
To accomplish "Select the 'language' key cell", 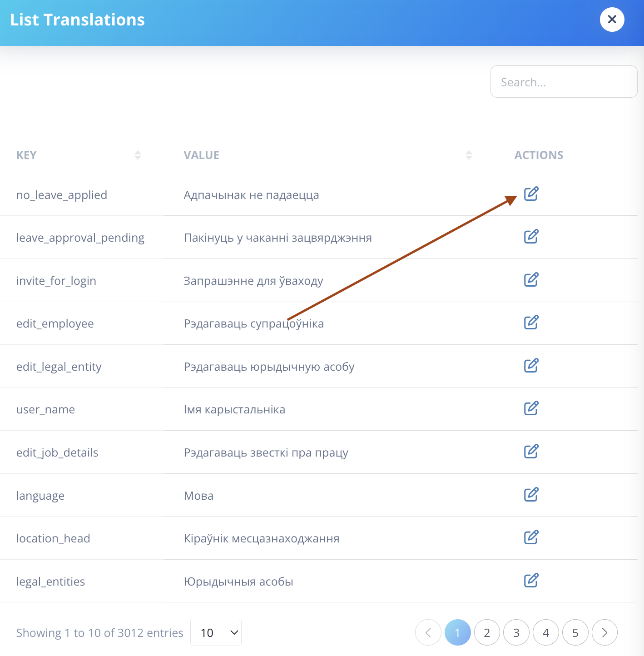I will [x=40, y=496].
